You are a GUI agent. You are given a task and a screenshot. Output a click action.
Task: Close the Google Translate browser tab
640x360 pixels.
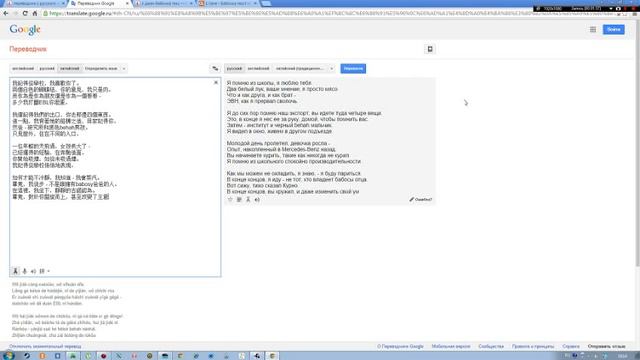click(127, 3)
